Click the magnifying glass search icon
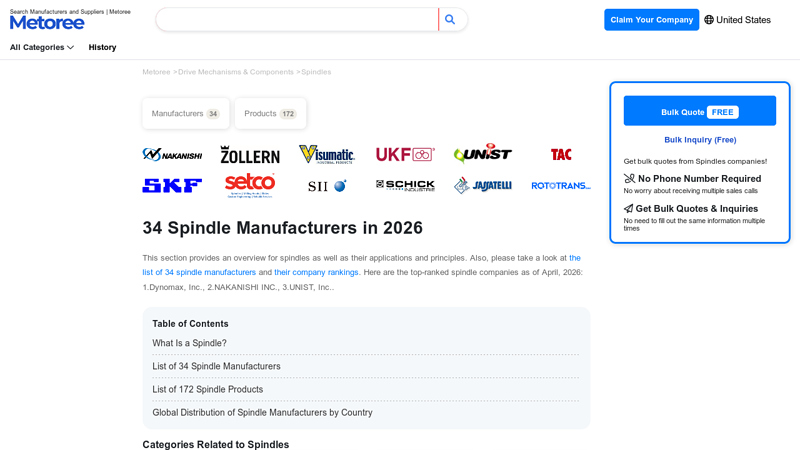Viewport: 800px width, 450px height. click(450, 20)
